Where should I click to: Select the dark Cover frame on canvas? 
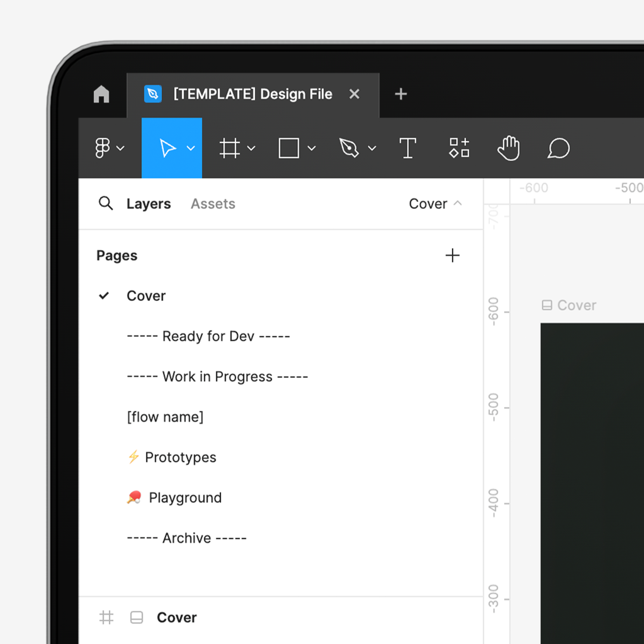click(592, 483)
